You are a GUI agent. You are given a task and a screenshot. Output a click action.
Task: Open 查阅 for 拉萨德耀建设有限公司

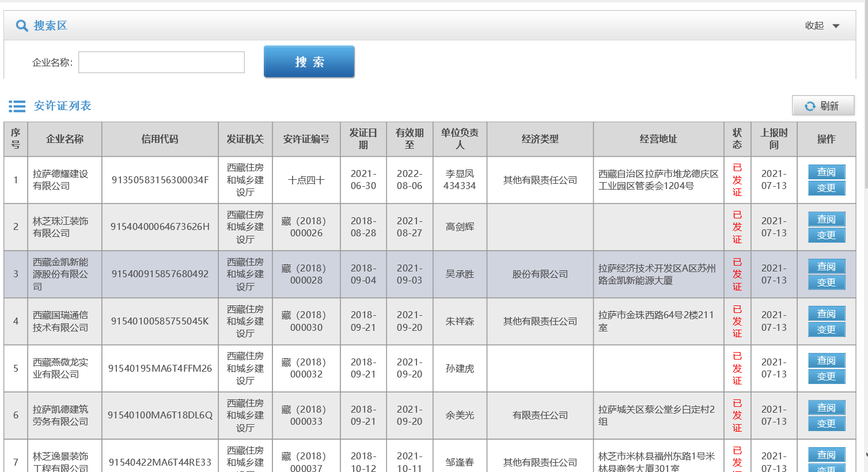(826, 172)
